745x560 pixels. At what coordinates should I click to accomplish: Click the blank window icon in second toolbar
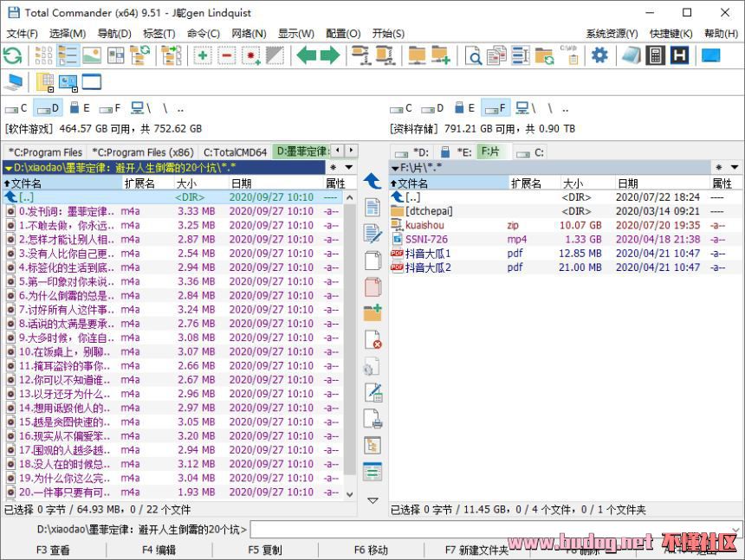tap(92, 82)
